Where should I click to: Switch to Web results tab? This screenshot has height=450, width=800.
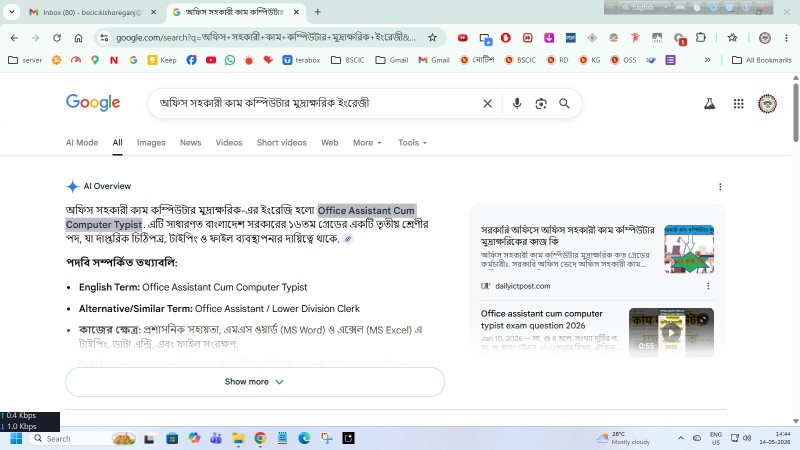click(x=330, y=143)
